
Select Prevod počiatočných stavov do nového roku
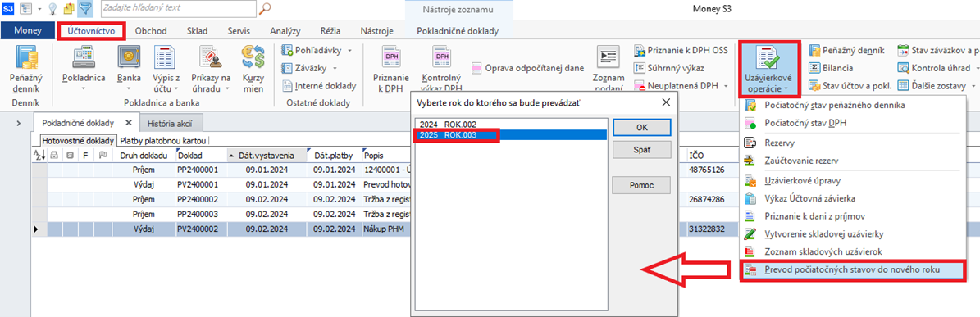coord(853,270)
